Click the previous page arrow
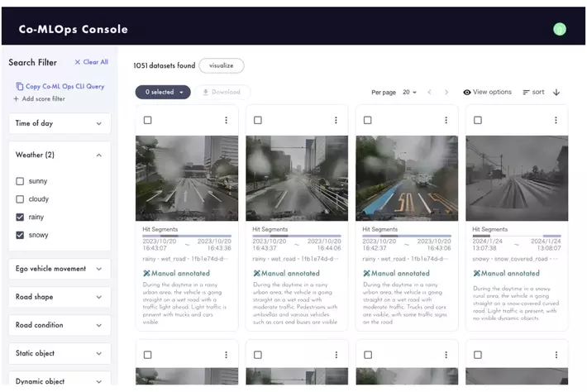The image size is (587, 392). click(x=430, y=93)
